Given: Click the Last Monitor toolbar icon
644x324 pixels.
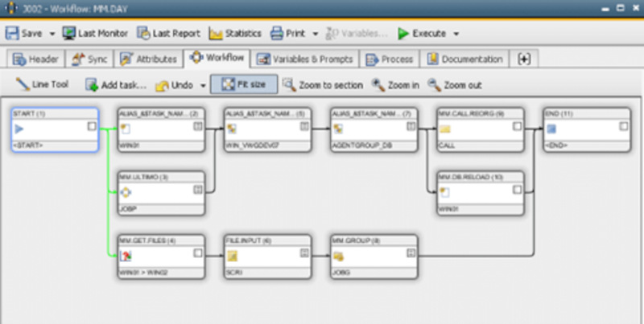Looking at the screenshot, I should [70, 34].
